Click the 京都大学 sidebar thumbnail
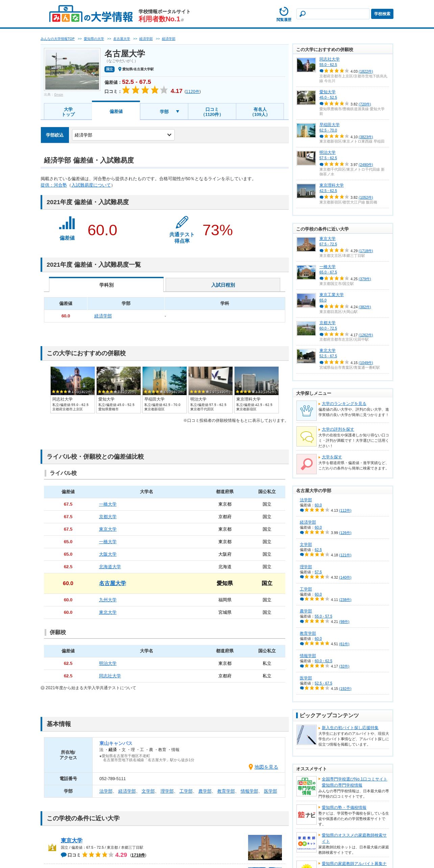 (x=306, y=328)
